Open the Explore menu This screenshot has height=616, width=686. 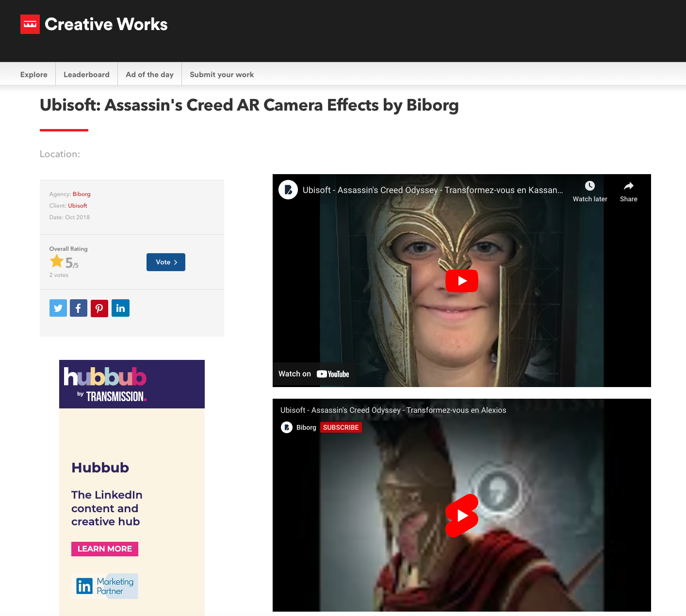pos(34,74)
